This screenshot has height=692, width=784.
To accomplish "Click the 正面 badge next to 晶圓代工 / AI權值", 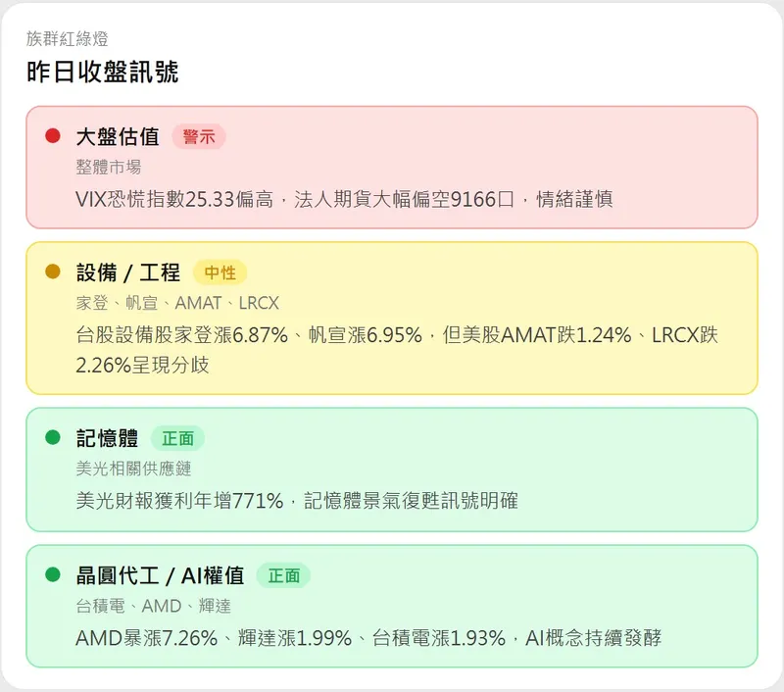I will click(x=283, y=575).
